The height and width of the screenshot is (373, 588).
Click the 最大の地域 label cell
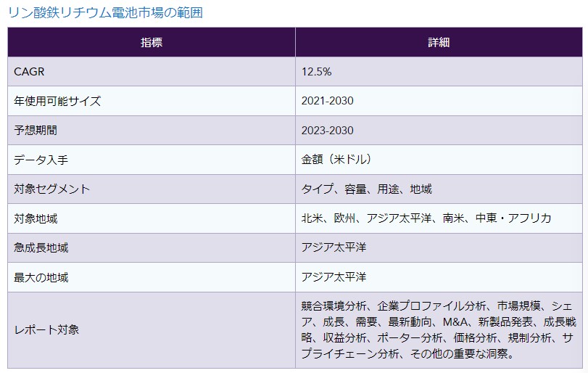pos(41,277)
